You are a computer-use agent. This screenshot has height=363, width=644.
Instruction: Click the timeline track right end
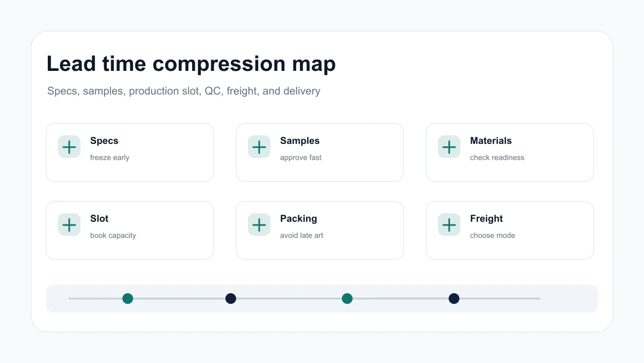click(x=538, y=299)
